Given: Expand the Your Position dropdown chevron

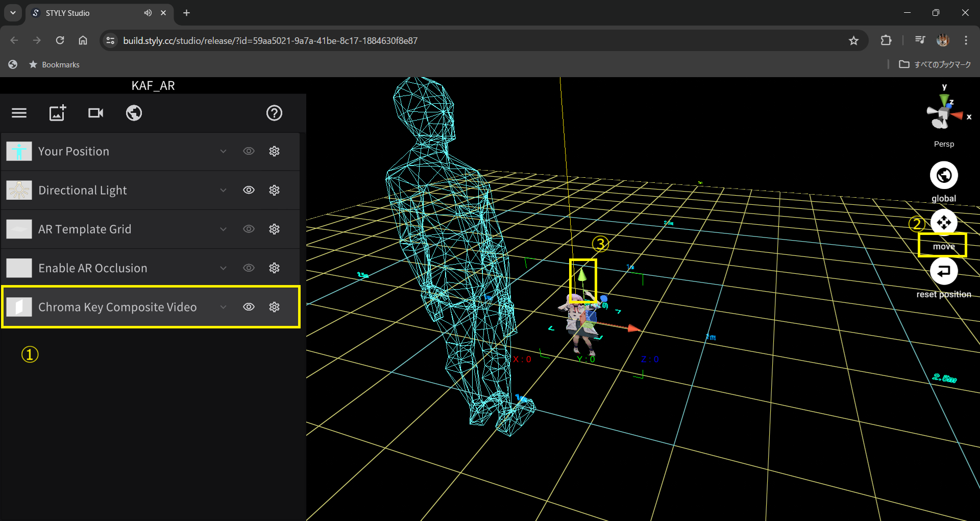Looking at the screenshot, I should [x=223, y=151].
